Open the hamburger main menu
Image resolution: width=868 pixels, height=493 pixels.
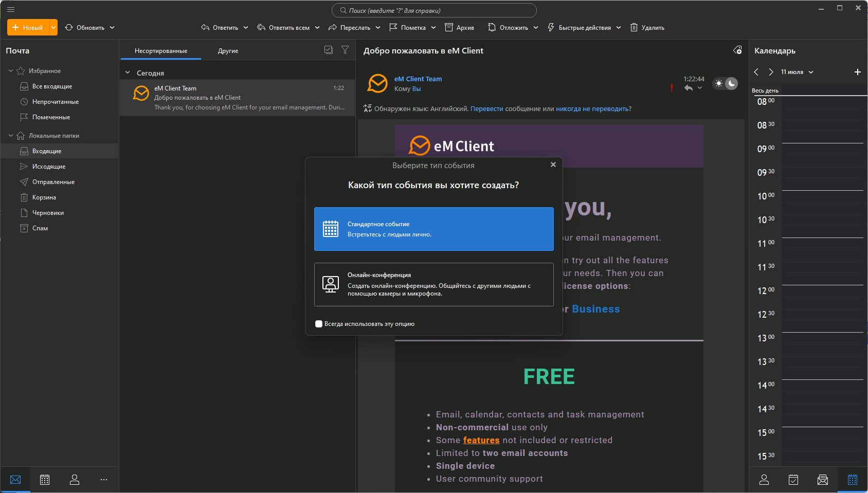click(11, 9)
